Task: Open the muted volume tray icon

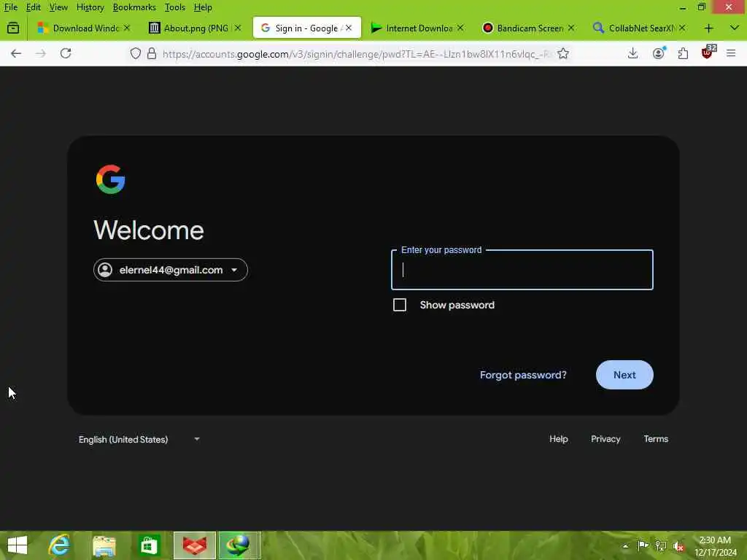Action: coord(679,546)
